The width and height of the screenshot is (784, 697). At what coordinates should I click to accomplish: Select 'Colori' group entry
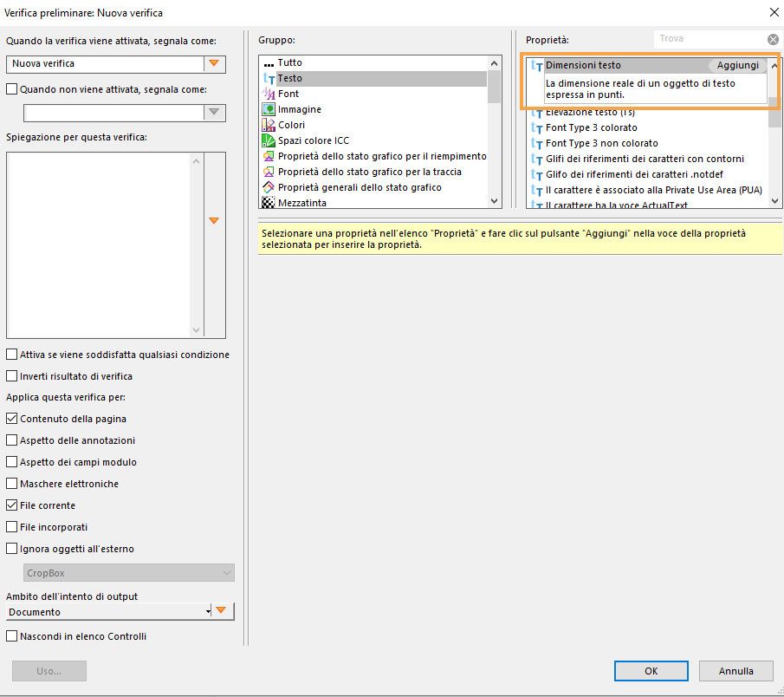(x=291, y=125)
